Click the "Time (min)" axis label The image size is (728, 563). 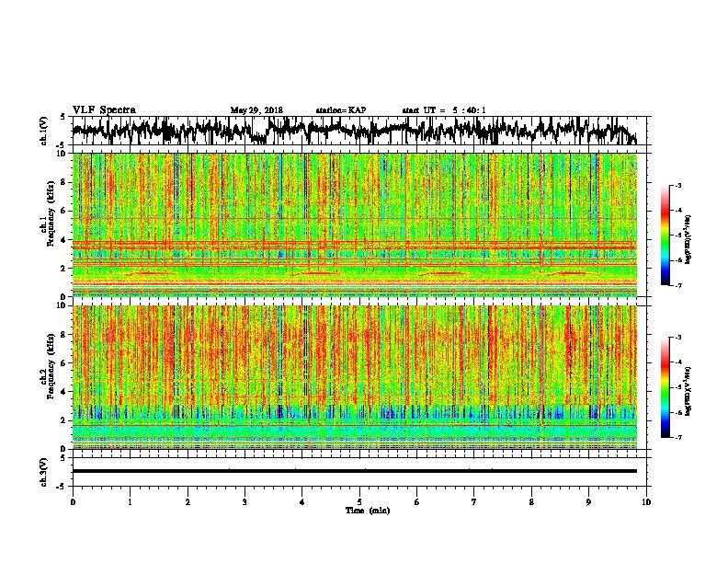(368, 511)
